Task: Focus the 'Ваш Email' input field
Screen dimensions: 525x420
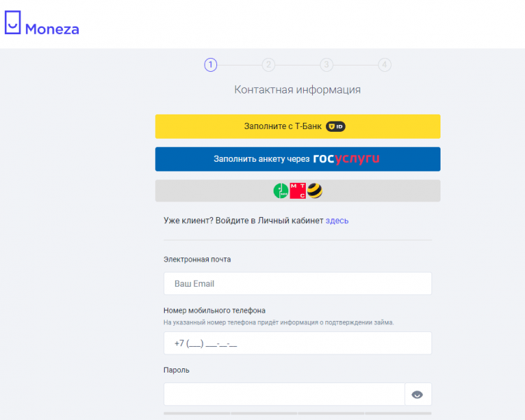Action: [x=297, y=284]
